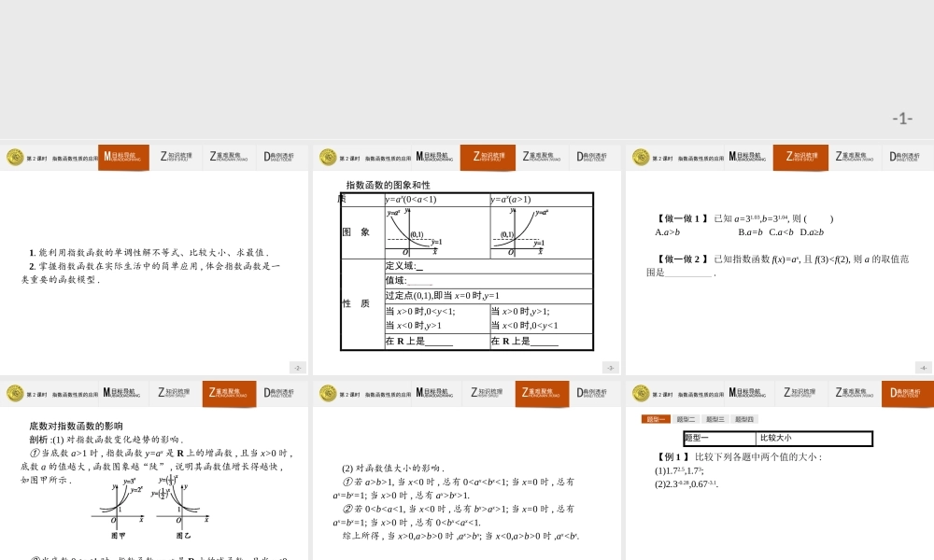Select the highlighted 题型一 tab
Image resolution: width=934 pixels, height=560 pixels.
[656, 418]
